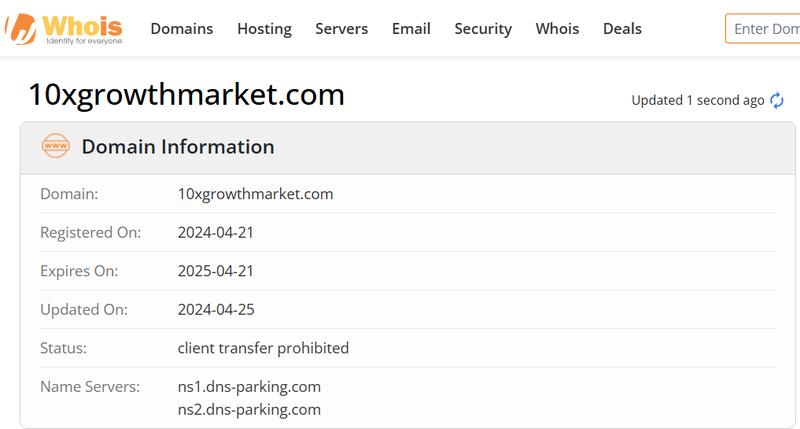Viewport: 800px width, 429px height.
Task: Open the Servers menu
Action: point(341,29)
